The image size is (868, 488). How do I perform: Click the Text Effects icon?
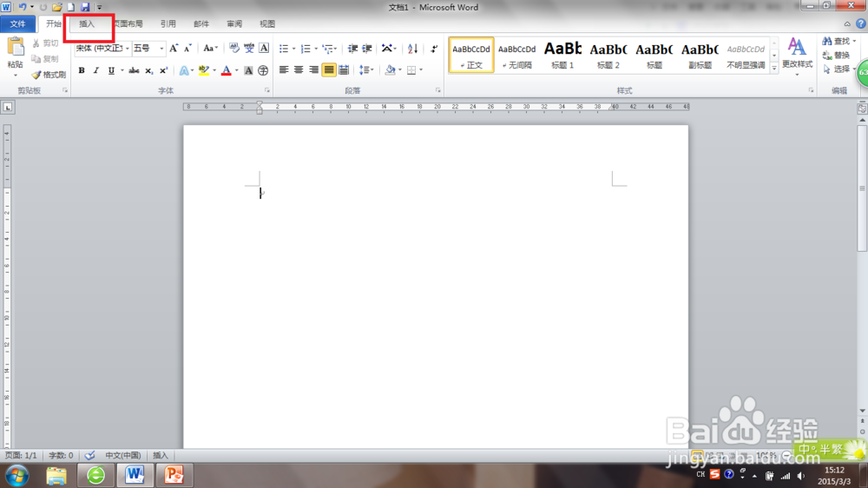pyautogui.click(x=184, y=70)
